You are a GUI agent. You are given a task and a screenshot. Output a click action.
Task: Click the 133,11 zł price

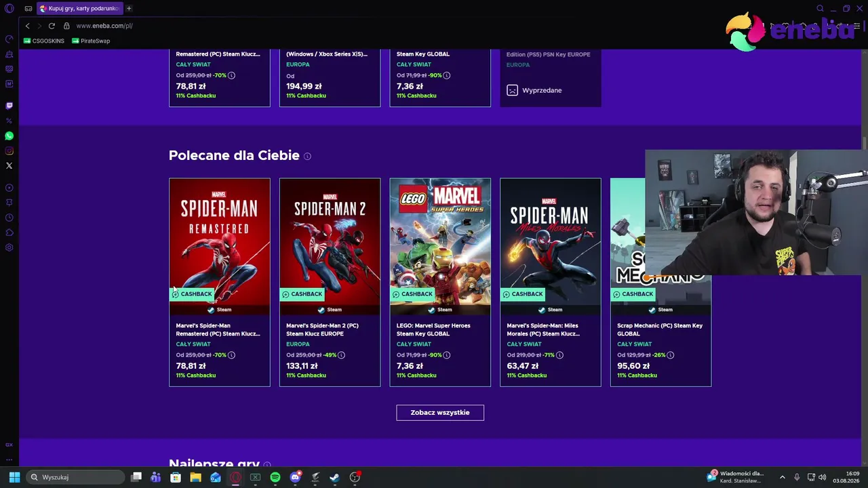pos(302,366)
